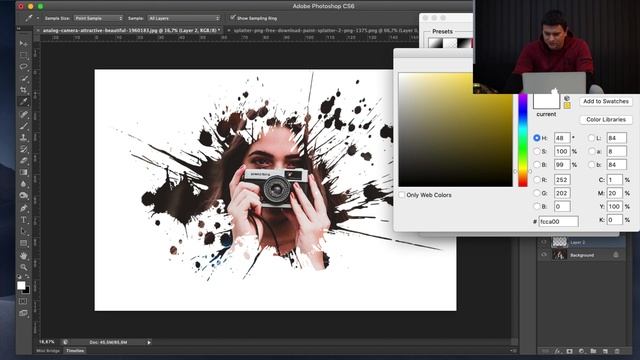This screenshot has width=640, height=360.
Task: Select the Zoom tool
Action: pos(23,267)
